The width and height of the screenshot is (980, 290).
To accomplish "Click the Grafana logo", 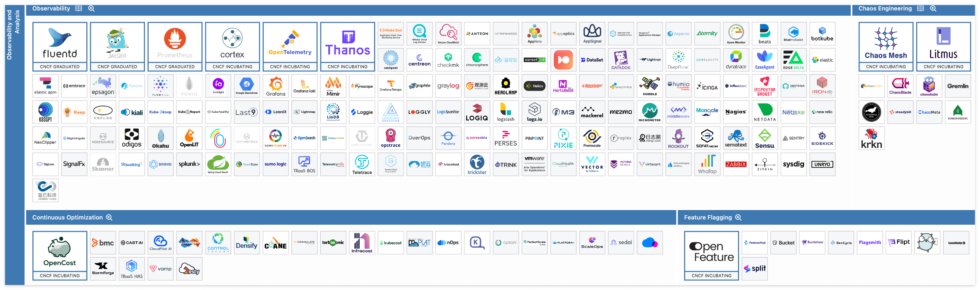I will click(275, 86).
